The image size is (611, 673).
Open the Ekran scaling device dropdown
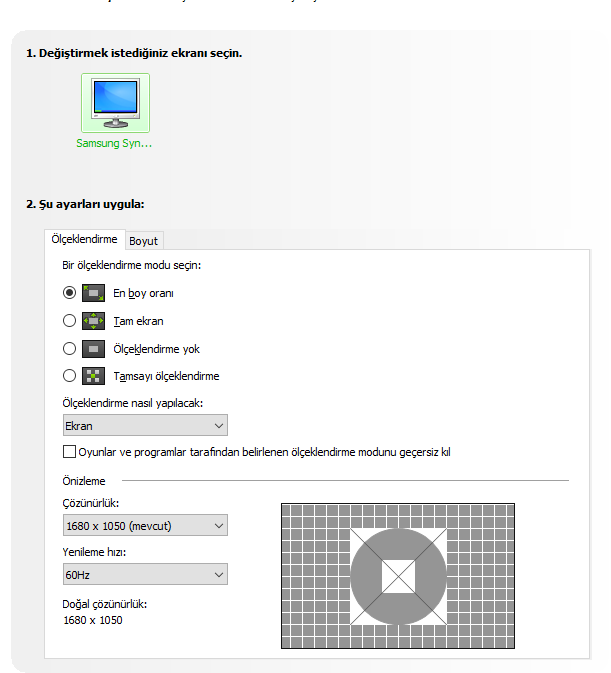coord(145,425)
